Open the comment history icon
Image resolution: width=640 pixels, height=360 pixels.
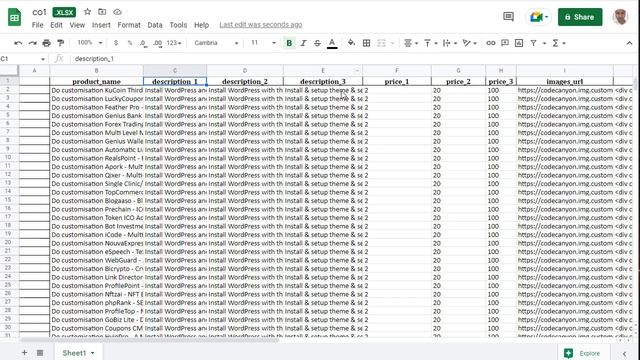click(508, 17)
